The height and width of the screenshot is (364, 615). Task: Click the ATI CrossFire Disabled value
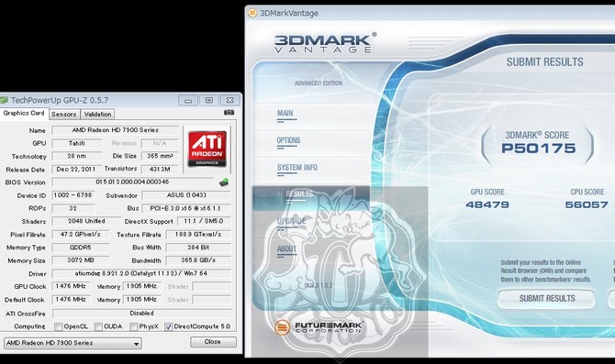pyautogui.click(x=141, y=314)
